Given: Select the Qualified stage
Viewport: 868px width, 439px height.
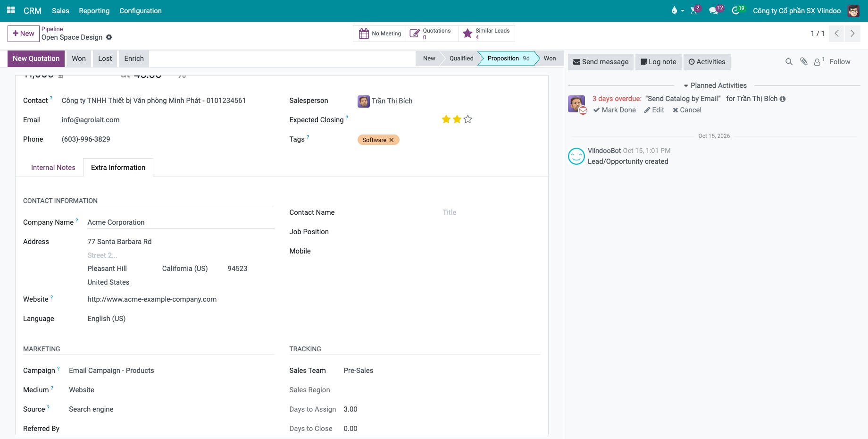Looking at the screenshot, I should pos(461,59).
